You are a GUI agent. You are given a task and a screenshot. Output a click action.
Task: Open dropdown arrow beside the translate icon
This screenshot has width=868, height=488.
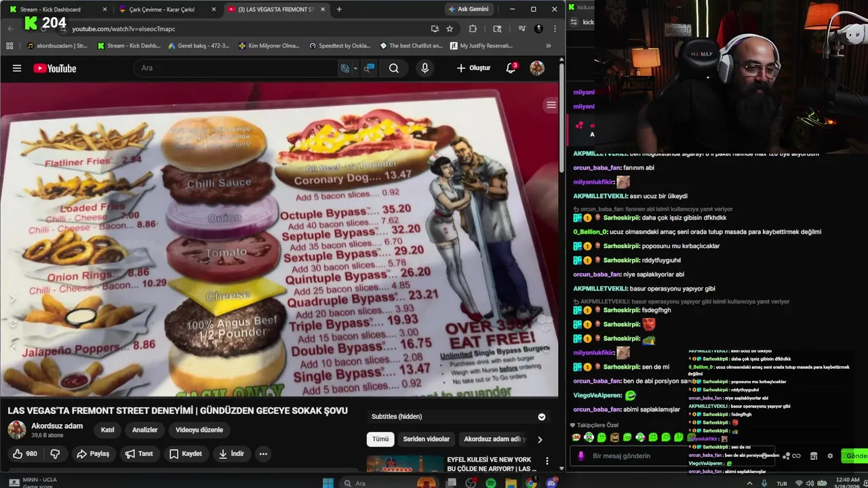tap(355, 68)
